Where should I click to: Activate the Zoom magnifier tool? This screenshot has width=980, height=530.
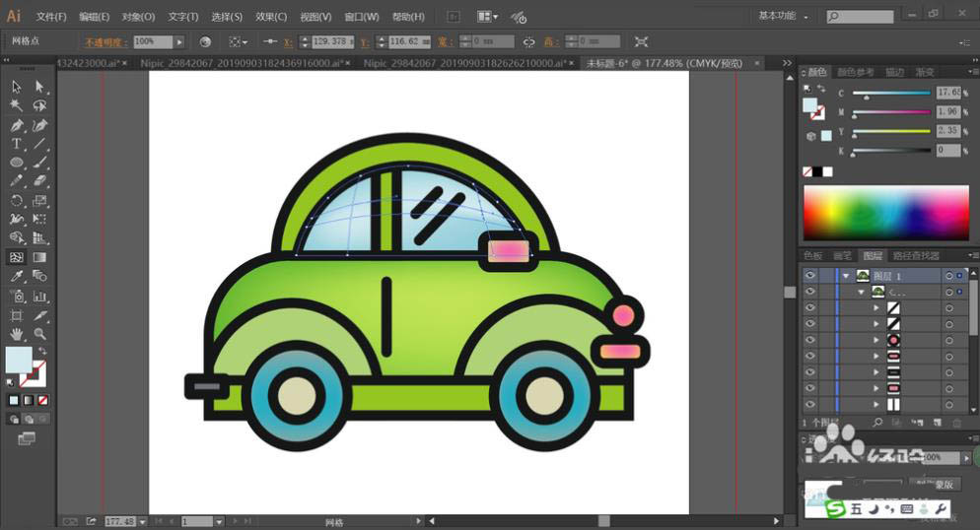39,334
